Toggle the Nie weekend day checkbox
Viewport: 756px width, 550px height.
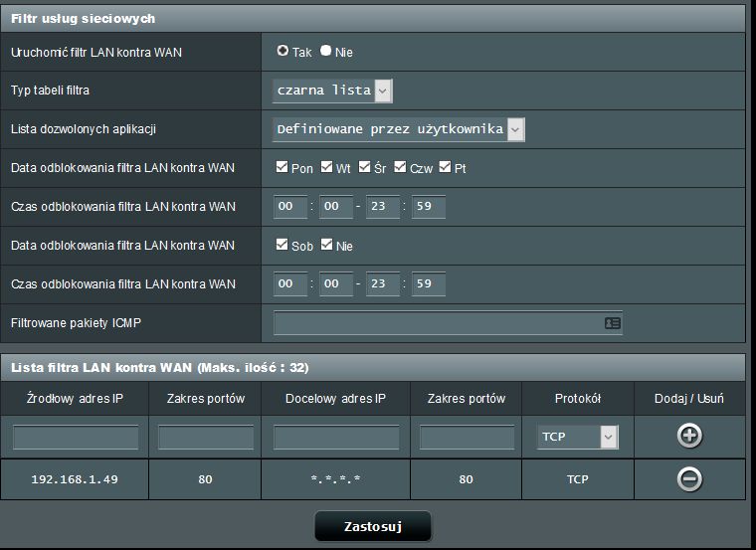tap(326, 245)
